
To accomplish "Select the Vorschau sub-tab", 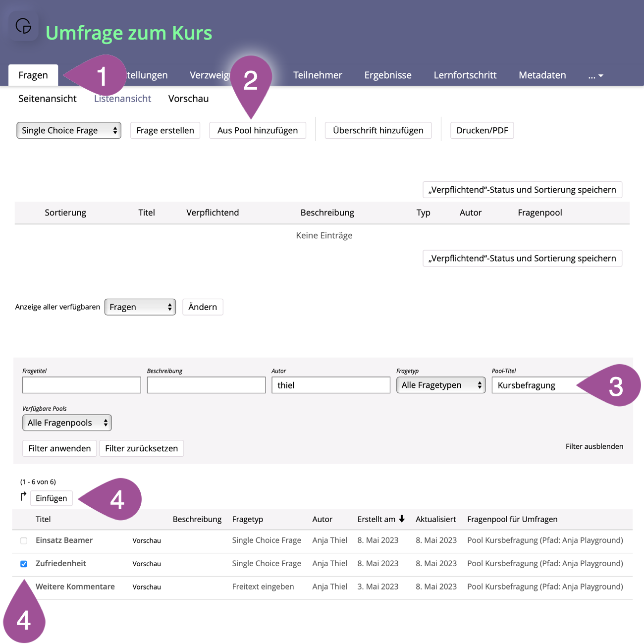I will 188,99.
